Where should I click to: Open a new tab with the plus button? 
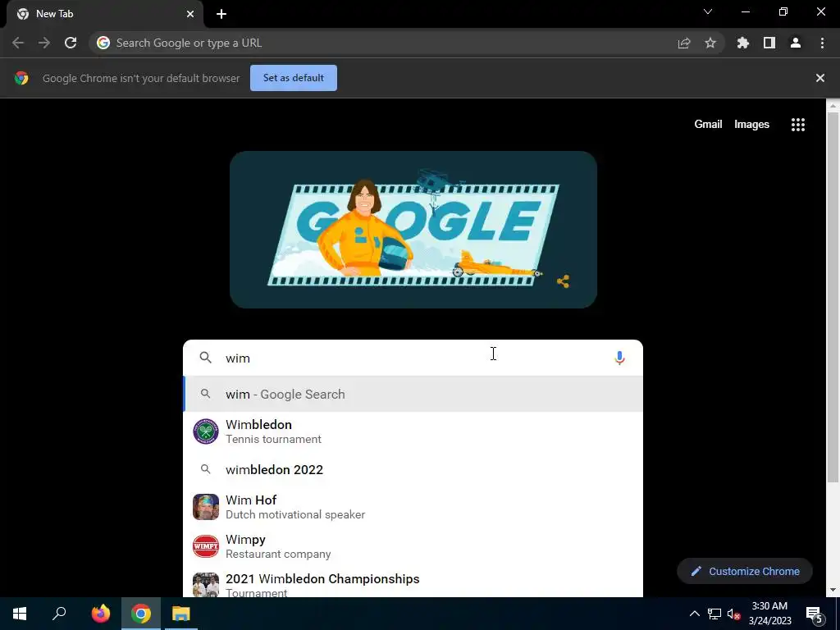[x=221, y=14]
